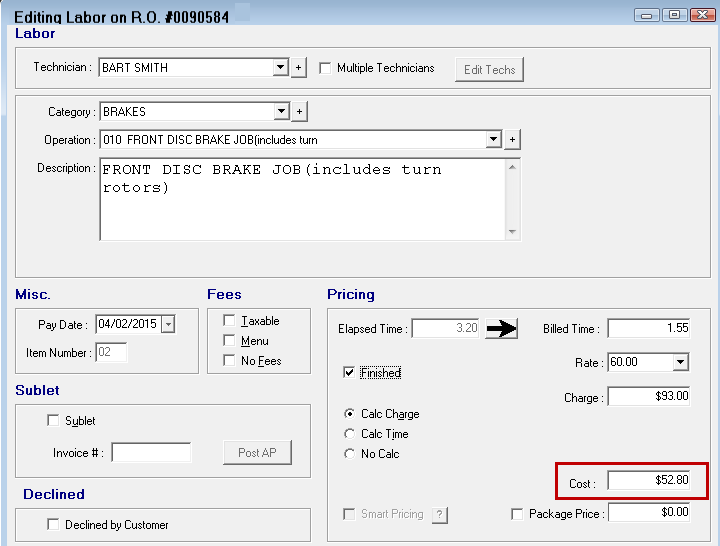This screenshot has width=720, height=546.
Task: Toggle the Sublet checkbox
Action: pyautogui.click(x=54, y=421)
